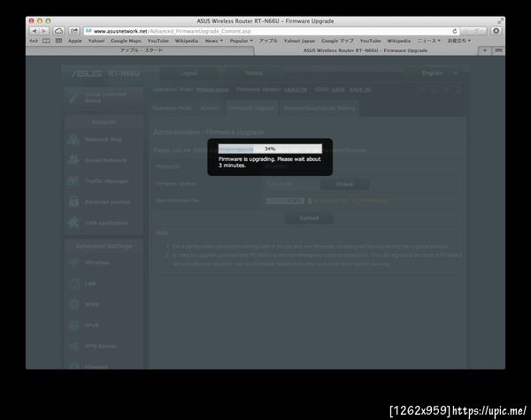Click the Parental control lock icon
Image resolution: width=531 pixels, height=420 pixels.
pyautogui.click(x=73, y=202)
